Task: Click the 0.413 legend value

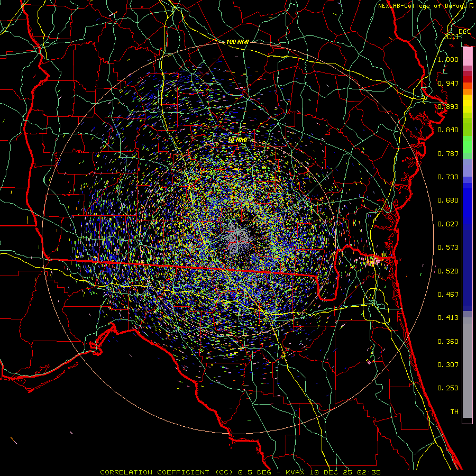Action: tap(448, 318)
